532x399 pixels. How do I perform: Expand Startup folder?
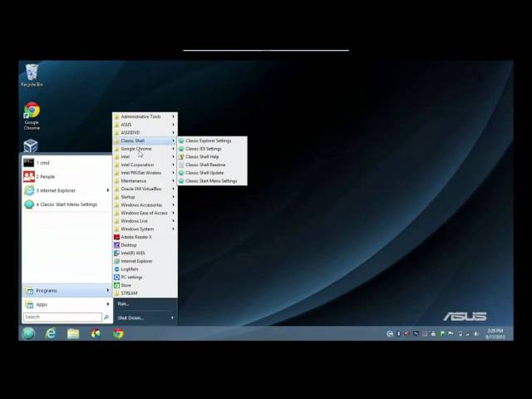tap(145, 197)
